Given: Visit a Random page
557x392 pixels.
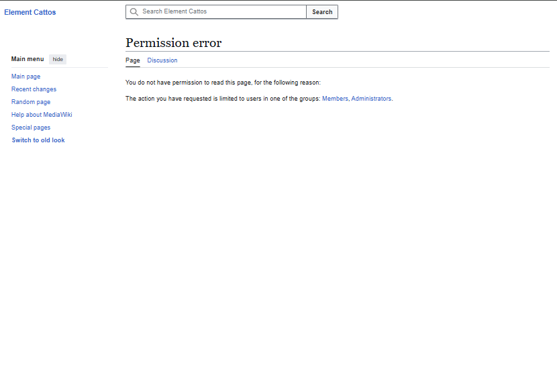Looking at the screenshot, I should pyautogui.click(x=31, y=102).
